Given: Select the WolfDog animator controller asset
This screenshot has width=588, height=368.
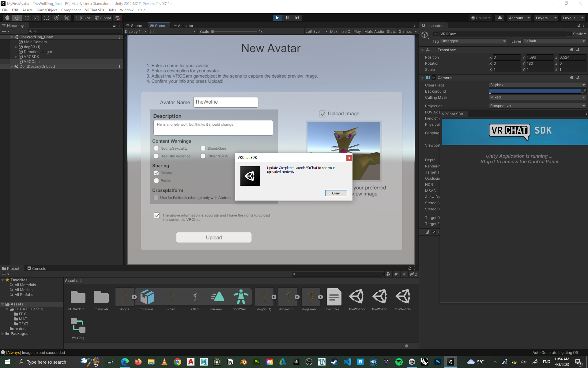Looking at the screenshot, I should click(x=78, y=328).
